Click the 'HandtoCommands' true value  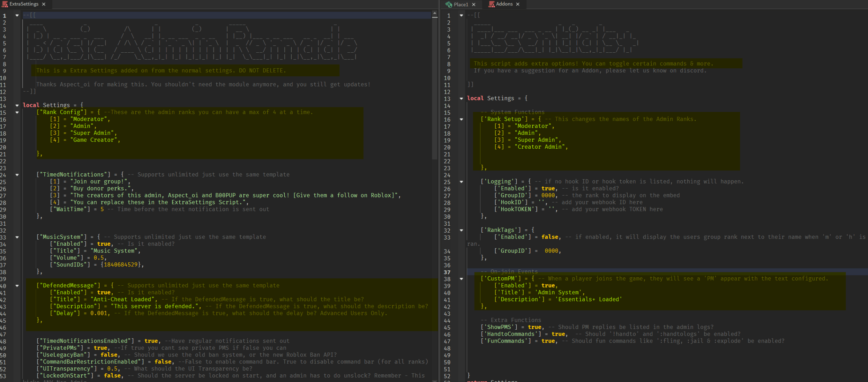(x=558, y=334)
